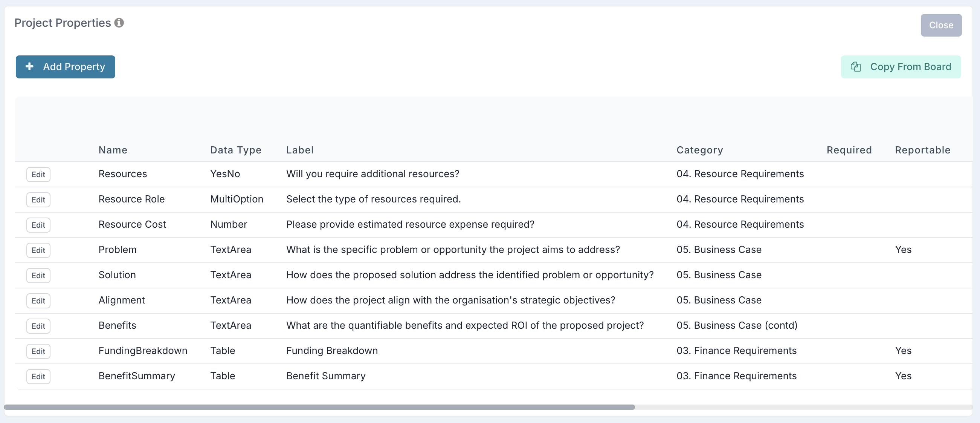Edit the Alignment property
The width and height of the screenshot is (980, 423).
point(38,301)
